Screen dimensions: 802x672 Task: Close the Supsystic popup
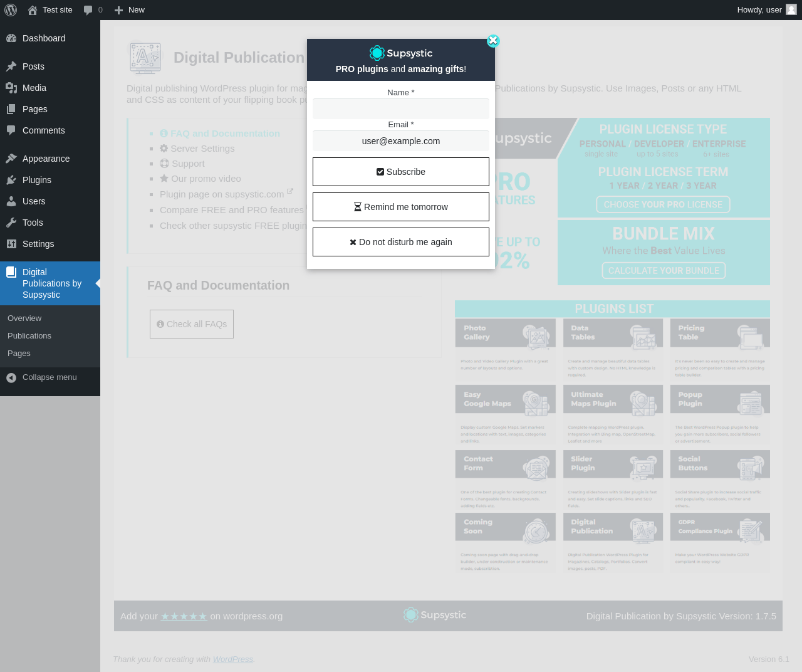click(x=493, y=41)
